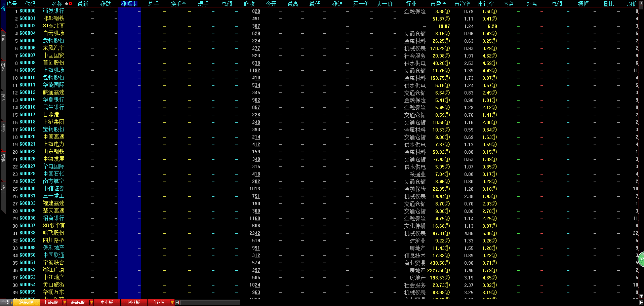The height and width of the screenshot is (306, 644).
Task: Sort by the 涨跌 column header
Action: (106, 4)
